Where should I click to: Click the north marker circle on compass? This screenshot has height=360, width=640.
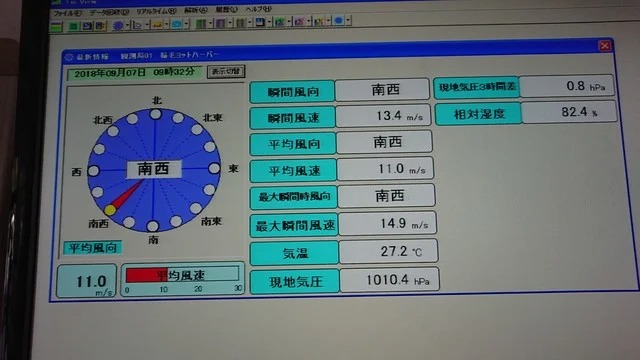(x=155, y=114)
